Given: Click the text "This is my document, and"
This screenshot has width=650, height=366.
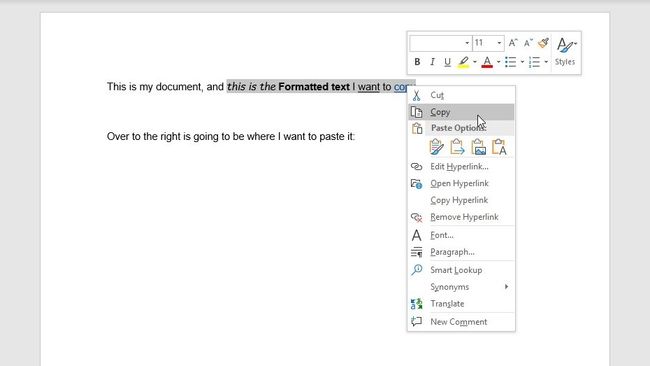Looking at the screenshot, I should pyautogui.click(x=165, y=87).
